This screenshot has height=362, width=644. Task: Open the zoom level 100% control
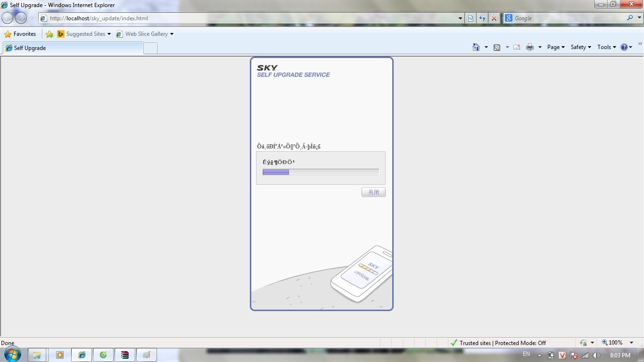(612, 343)
